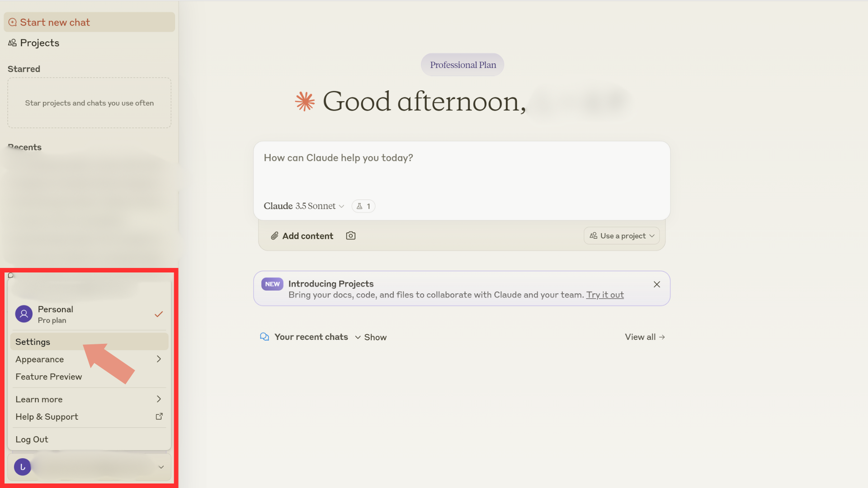Expand the Use a project dropdown
The width and height of the screenshot is (868, 488).
click(622, 236)
